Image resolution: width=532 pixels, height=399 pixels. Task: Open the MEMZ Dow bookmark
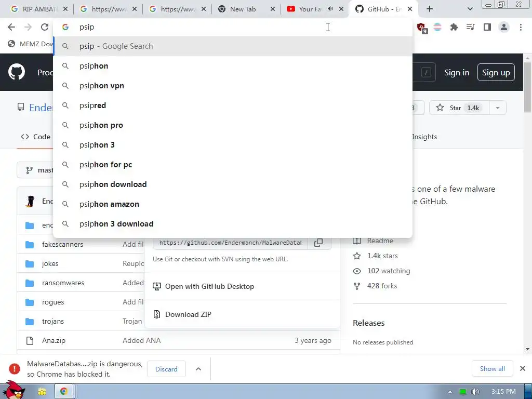tap(31, 44)
